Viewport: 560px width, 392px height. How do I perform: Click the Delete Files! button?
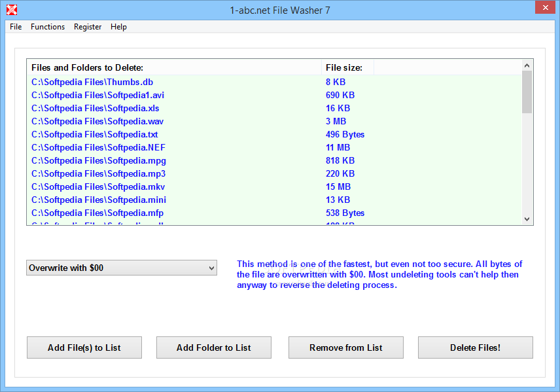(476, 347)
